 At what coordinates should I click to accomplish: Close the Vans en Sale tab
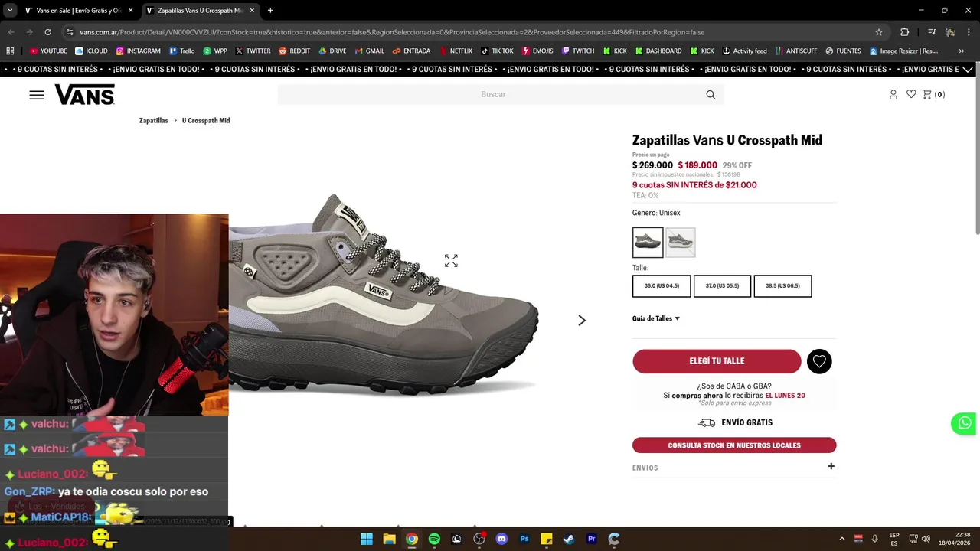coord(130,11)
